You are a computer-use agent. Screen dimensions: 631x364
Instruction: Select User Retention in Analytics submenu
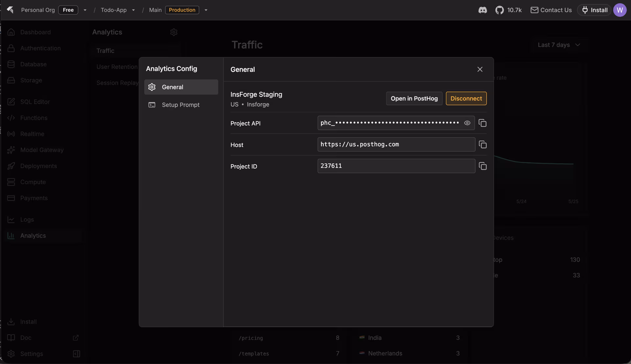(x=117, y=67)
